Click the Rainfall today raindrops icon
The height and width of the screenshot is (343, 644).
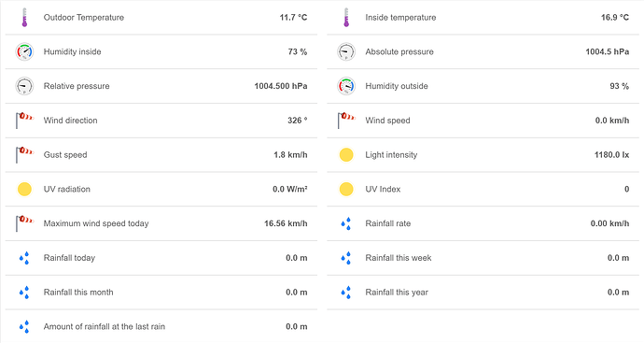coord(24,258)
